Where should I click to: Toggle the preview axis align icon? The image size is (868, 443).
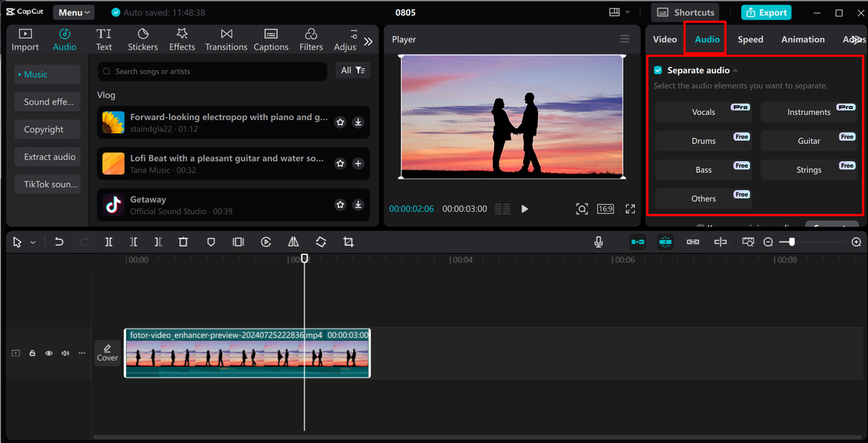(721, 242)
